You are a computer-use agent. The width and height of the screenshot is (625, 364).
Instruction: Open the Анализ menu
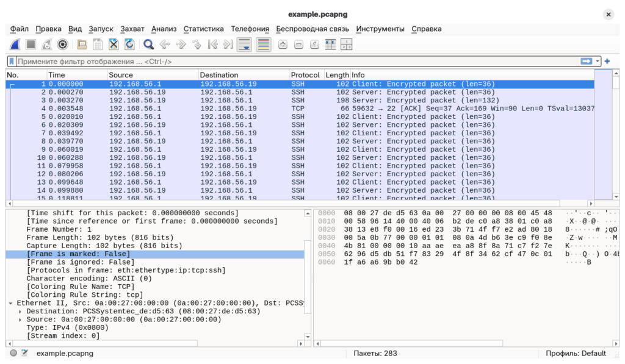pos(164,29)
